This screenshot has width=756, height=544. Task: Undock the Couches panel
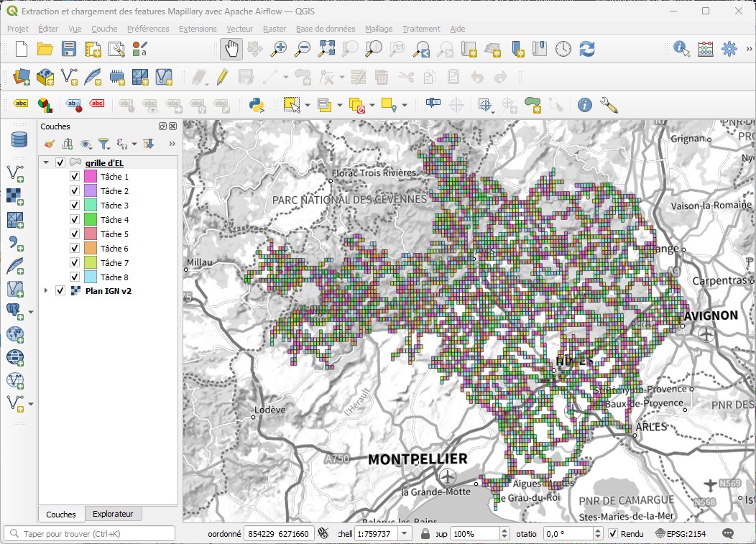[x=162, y=126]
